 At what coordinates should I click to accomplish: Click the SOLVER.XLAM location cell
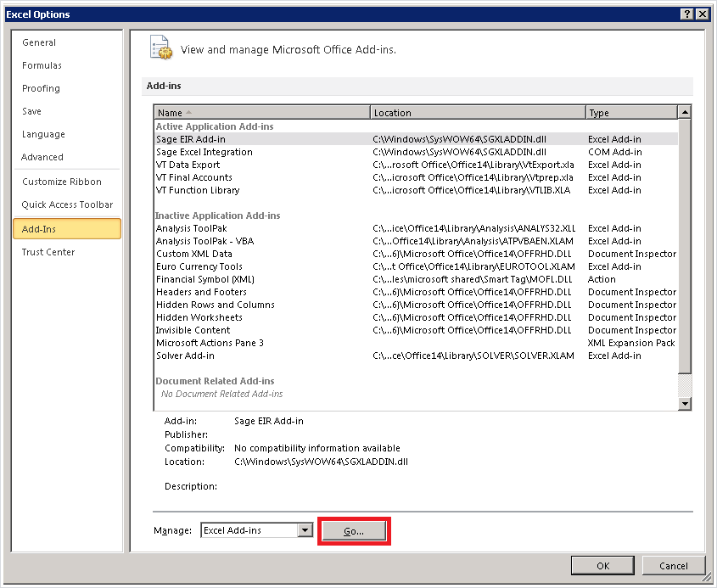[x=473, y=356]
